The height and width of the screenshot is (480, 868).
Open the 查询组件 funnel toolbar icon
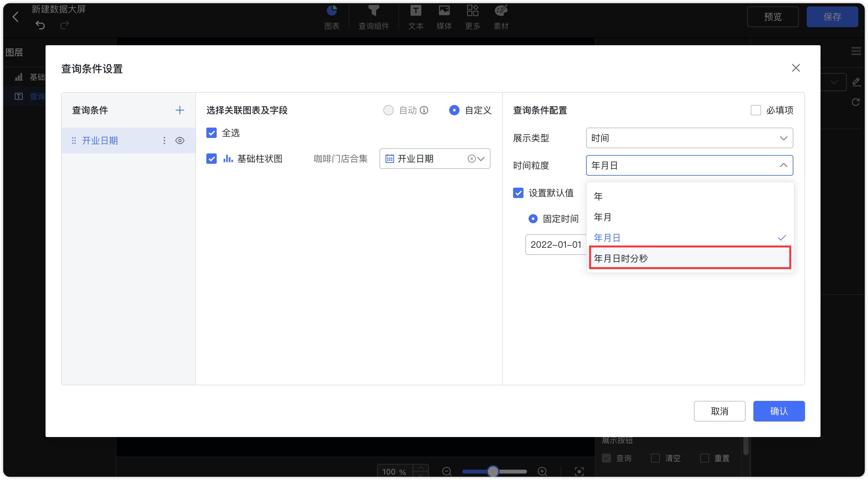click(373, 11)
